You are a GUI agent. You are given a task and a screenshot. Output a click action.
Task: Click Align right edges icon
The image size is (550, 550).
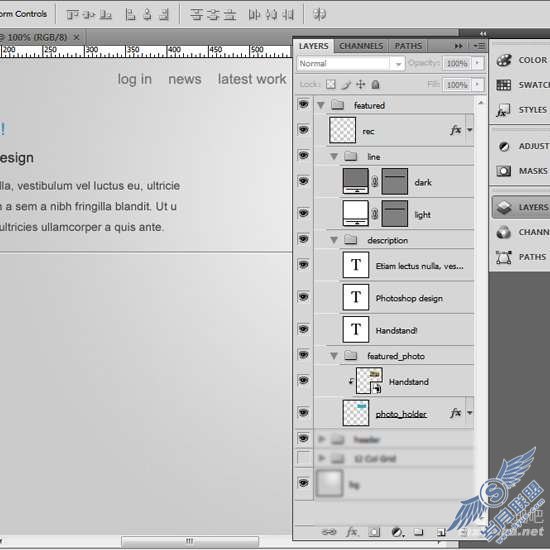(164, 14)
